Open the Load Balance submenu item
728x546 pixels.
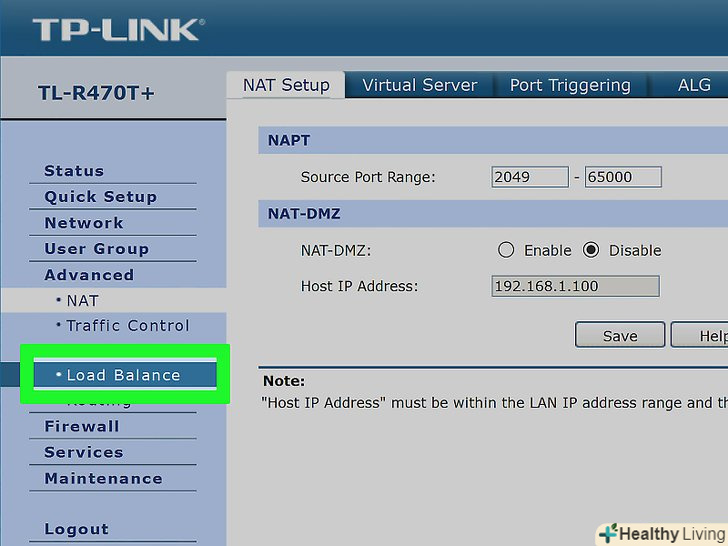point(125,375)
